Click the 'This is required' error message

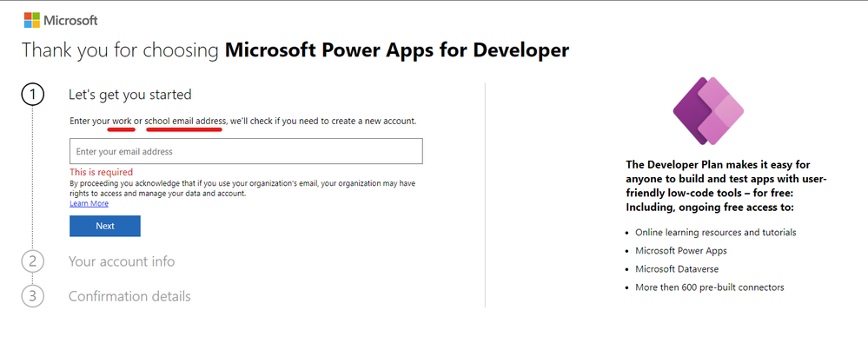click(102, 172)
